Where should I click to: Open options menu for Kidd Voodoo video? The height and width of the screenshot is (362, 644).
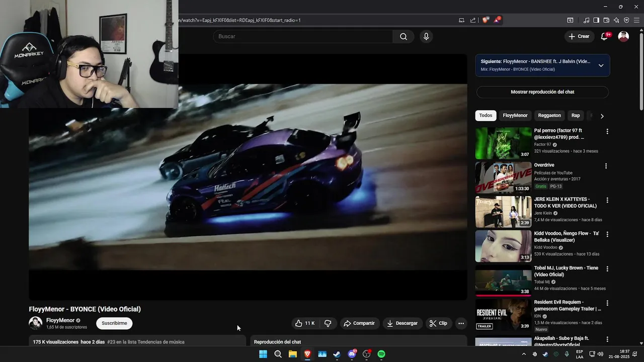click(607, 234)
